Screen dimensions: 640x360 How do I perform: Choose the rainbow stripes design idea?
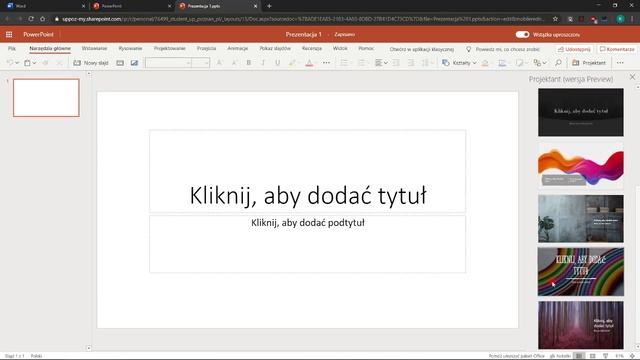(580, 271)
